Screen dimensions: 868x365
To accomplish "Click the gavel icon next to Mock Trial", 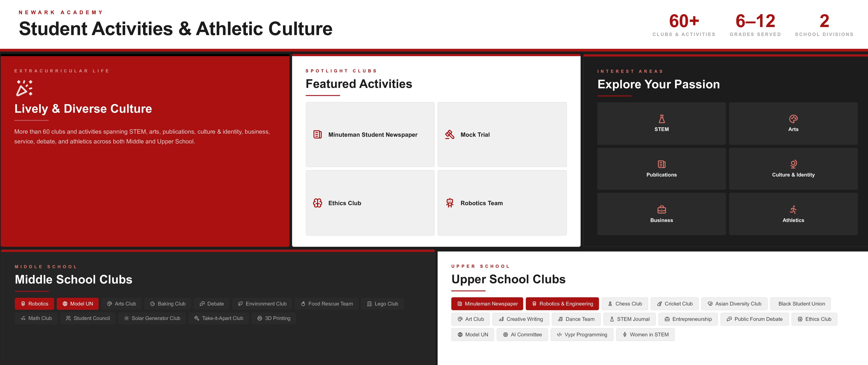I will pos(449,135).
